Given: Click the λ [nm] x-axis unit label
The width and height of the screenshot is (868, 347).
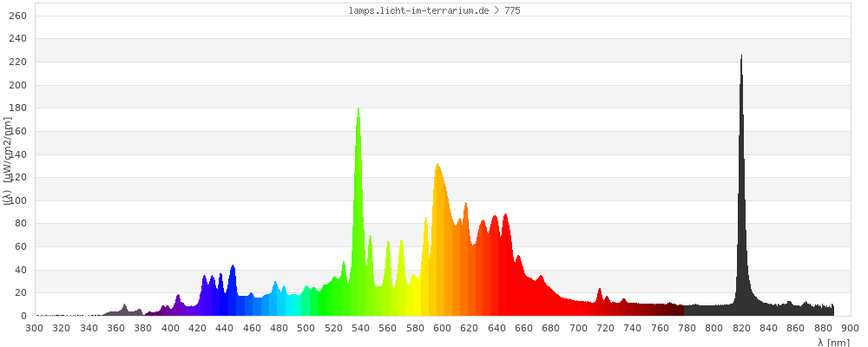Looking at the screenshot, I should tap(833, 342).
